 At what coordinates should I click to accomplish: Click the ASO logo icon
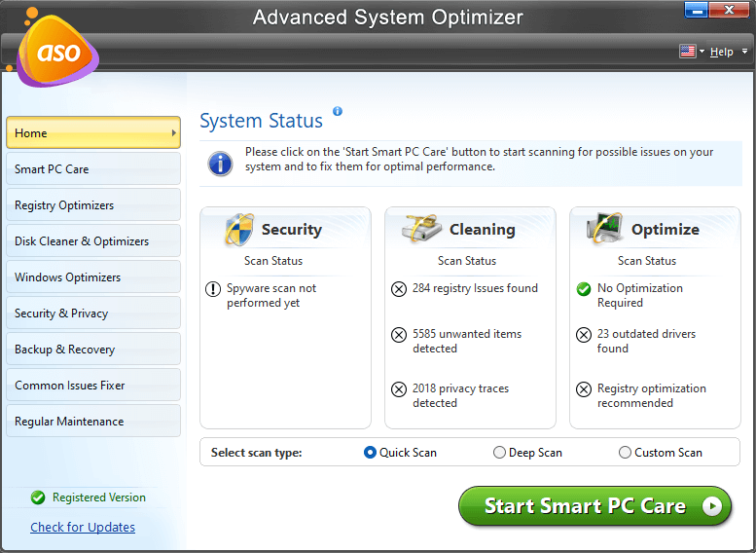pos(54,49)
